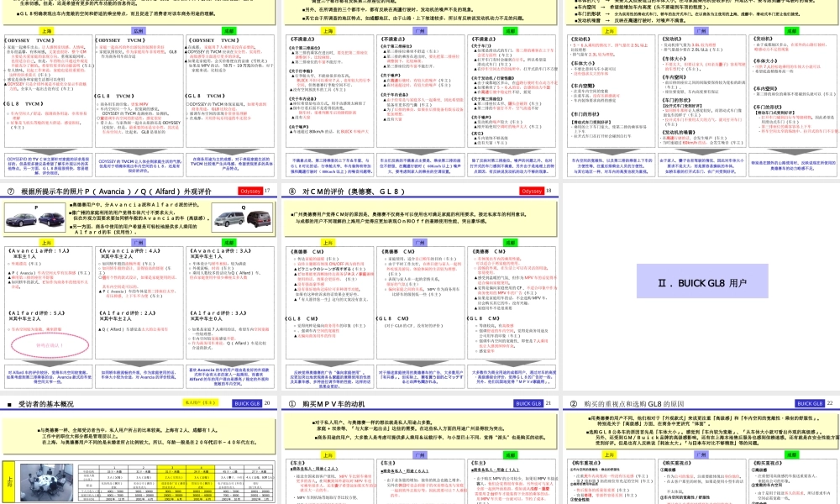Click 'Alfard评价：5人' heading on slide 17
Viewport: 840px width, 504px height.
(x=36, y=312)
